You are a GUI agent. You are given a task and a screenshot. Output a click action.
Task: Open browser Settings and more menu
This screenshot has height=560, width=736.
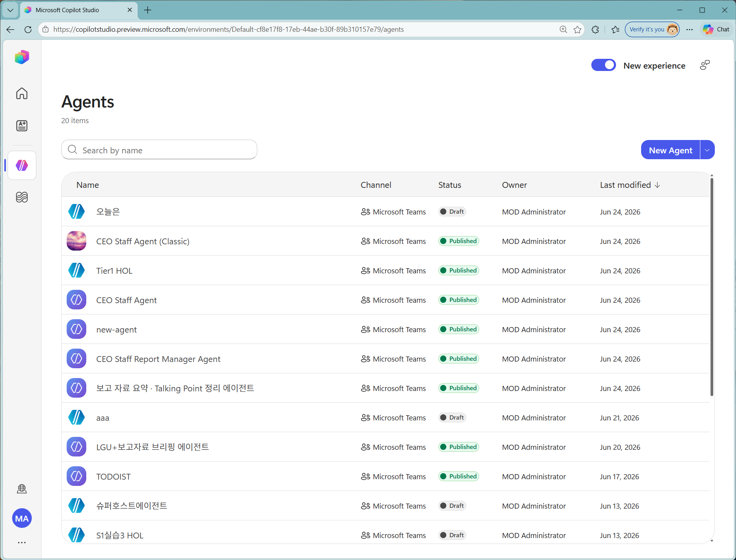(690, 29)
